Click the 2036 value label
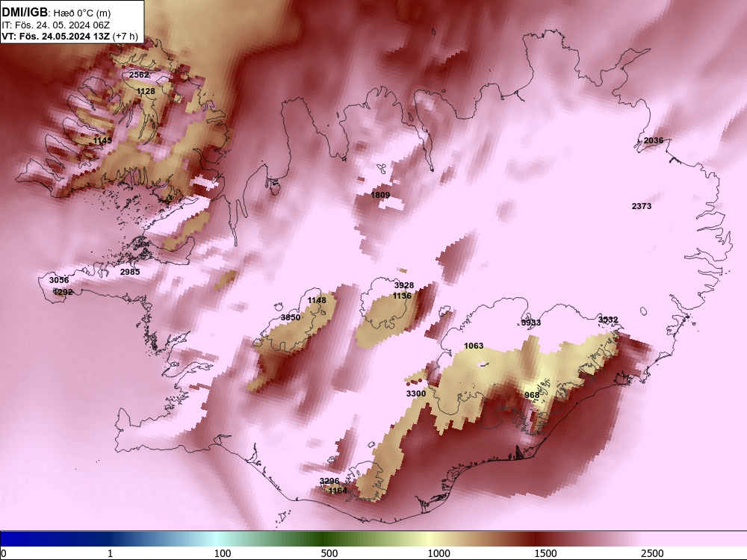Image resolution: width=747 pixels, height=560 pixels. pyautogui.click(x=654, y=140)
